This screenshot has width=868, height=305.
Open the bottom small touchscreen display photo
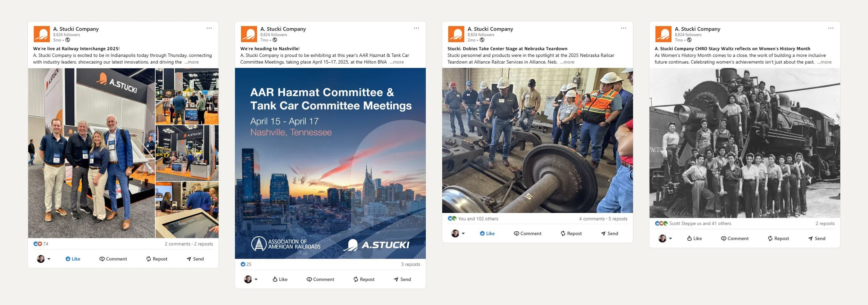(x=187, y=210)
